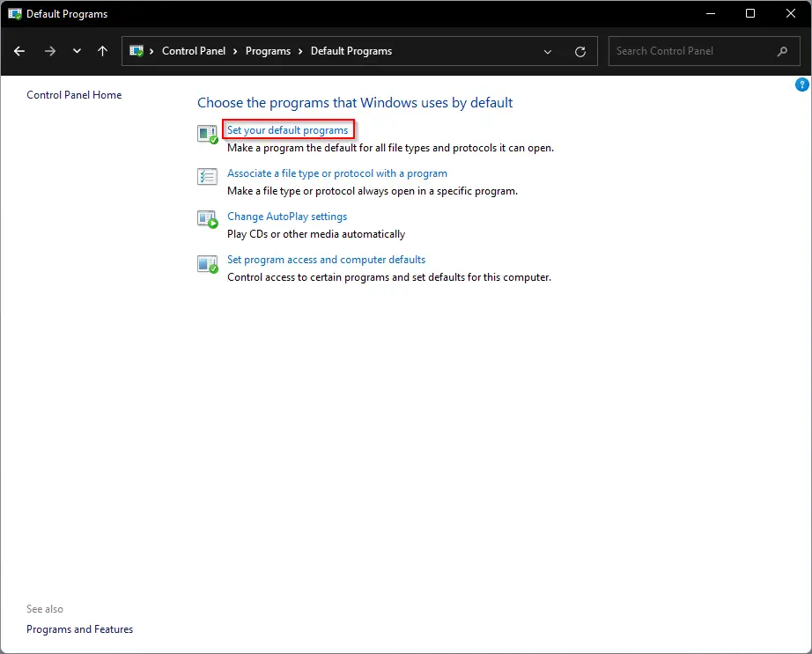The width and height of the screenshot is (812, 654).
Task: Expand the chevron after Control Panel breadcrumb
Action: click(235, 51)
